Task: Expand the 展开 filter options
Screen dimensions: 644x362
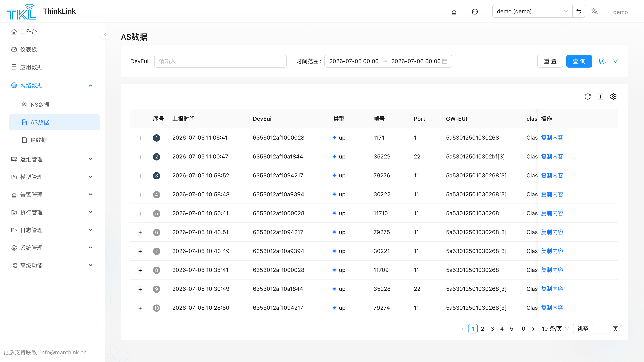Action: coord(608,61)
